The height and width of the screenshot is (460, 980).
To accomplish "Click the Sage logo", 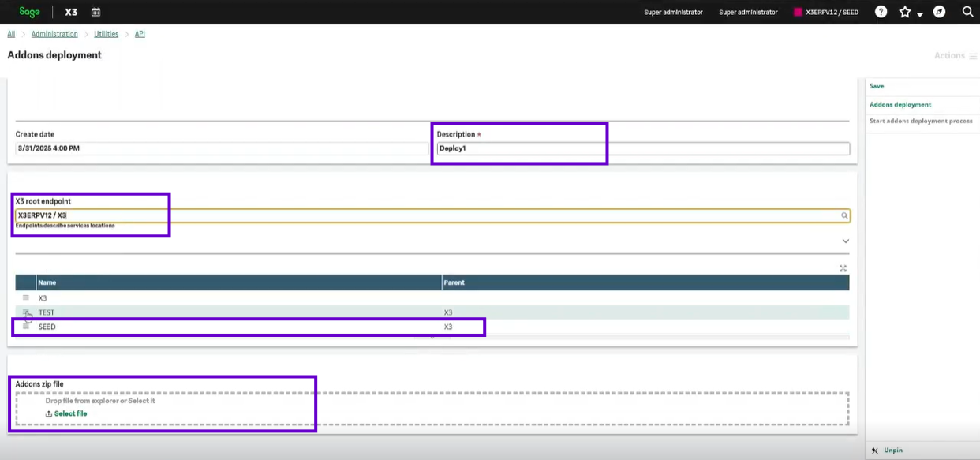I will [30, 12].
